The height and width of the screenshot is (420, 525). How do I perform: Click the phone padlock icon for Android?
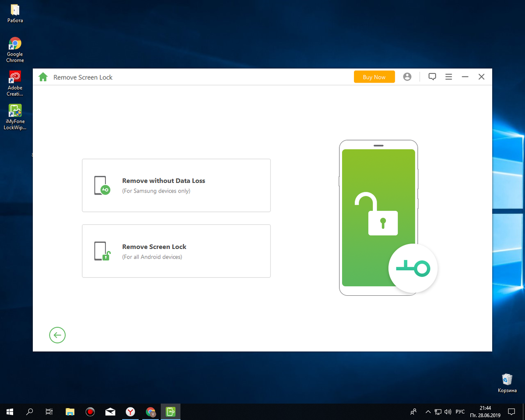point(102,251)
